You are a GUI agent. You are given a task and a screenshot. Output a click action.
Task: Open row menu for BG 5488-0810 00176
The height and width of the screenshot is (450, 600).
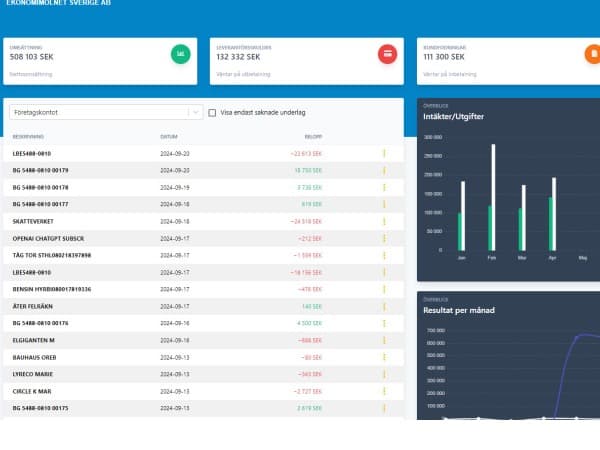click(x=384, y=323)
